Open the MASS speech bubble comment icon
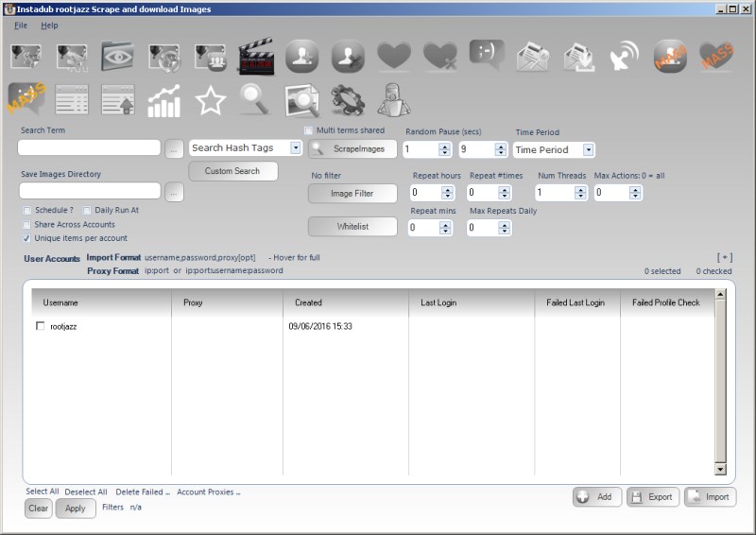The height and width of the screenshot is (535, 756). tap(26, 99)
